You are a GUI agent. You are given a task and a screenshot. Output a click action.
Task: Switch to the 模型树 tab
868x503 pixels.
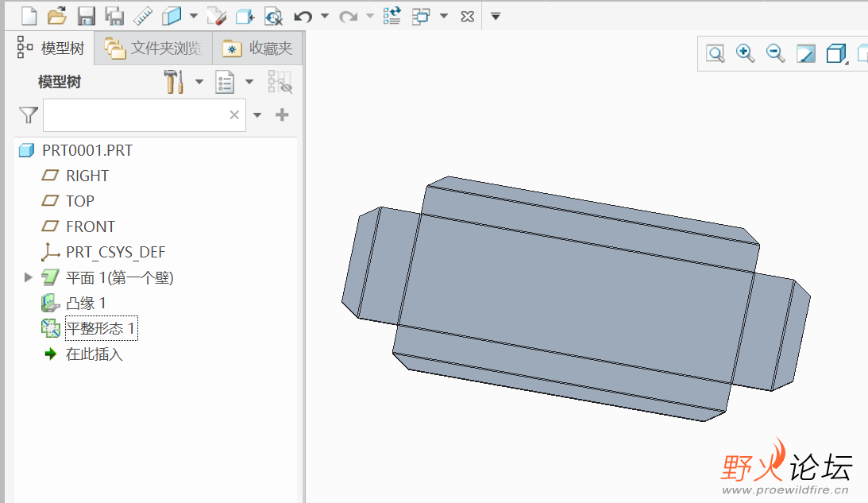pos(50,48)
